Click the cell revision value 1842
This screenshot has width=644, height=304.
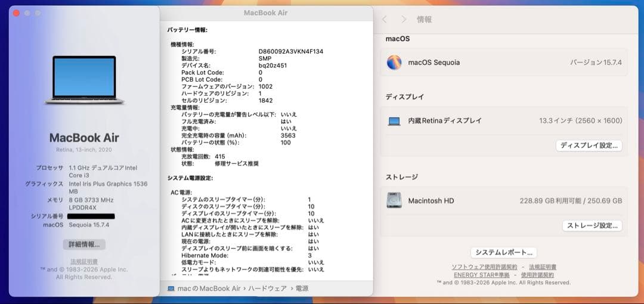[265, 101]
